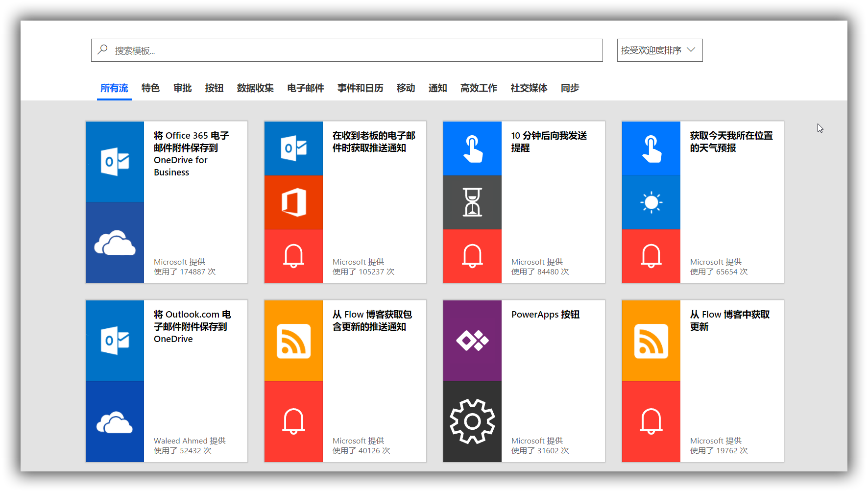868x492 pixels.
Task: Click 使用了 31602 次 usage text
Action: [540, 450]
